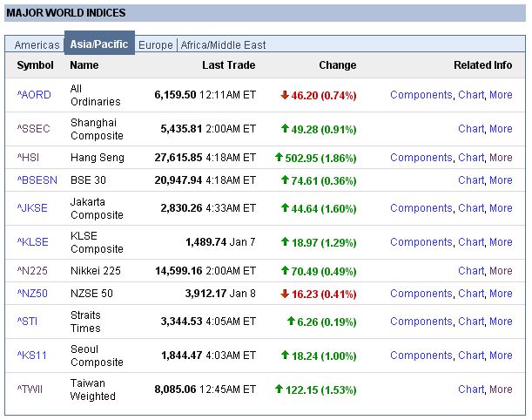Click More in the Taiwan Weighted row

pyautogui.click(x=501, y=390)
